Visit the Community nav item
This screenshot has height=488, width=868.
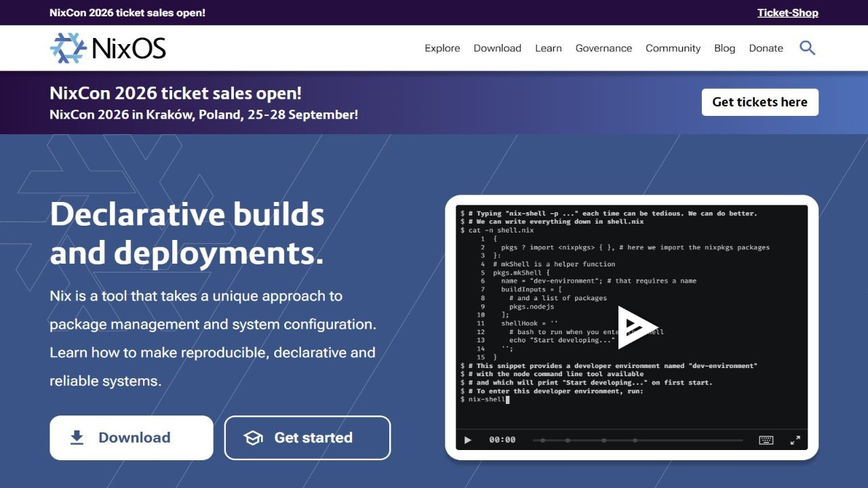pyautogui.click(x=673, y=48)
